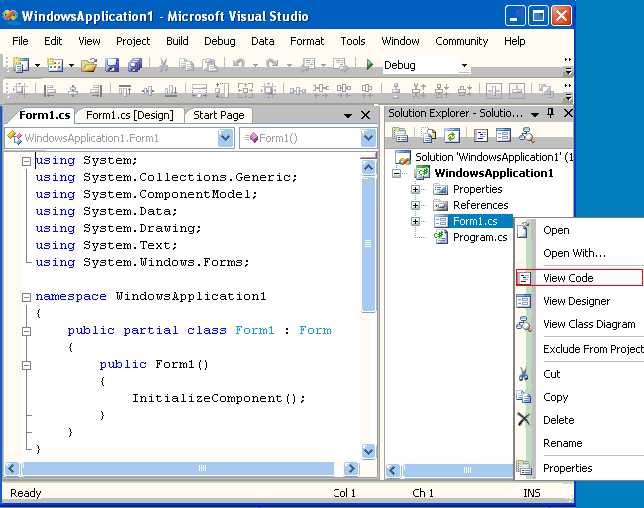Open the Form1() members dropdown
644x508 pixels.
tap(368, 138)
